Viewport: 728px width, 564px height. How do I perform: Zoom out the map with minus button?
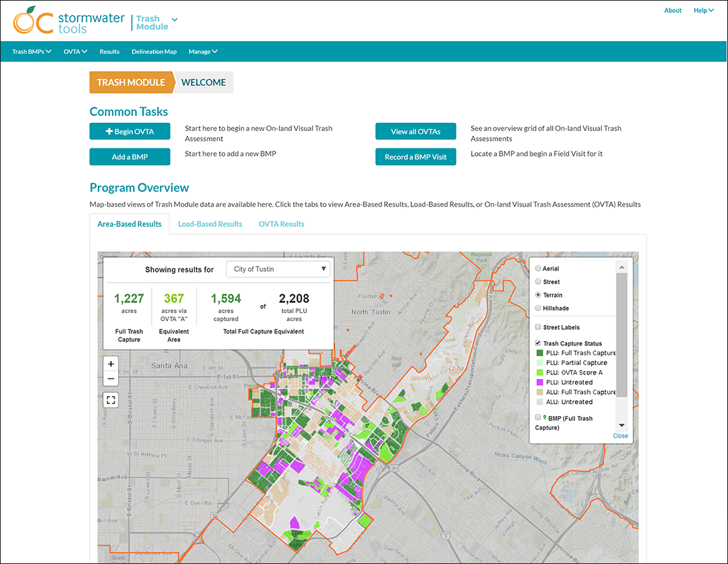[111, 378]
